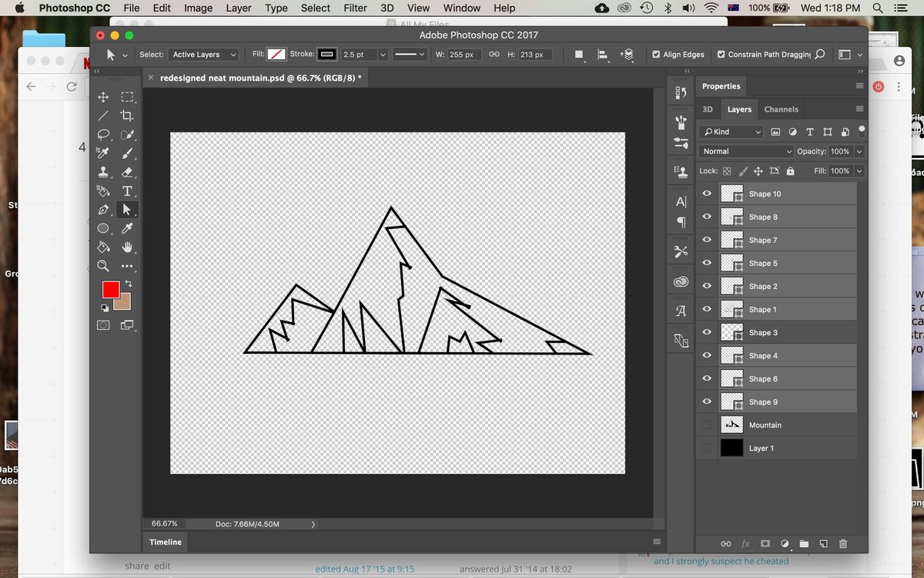Select the Crop tool

(x=128, y=116)
